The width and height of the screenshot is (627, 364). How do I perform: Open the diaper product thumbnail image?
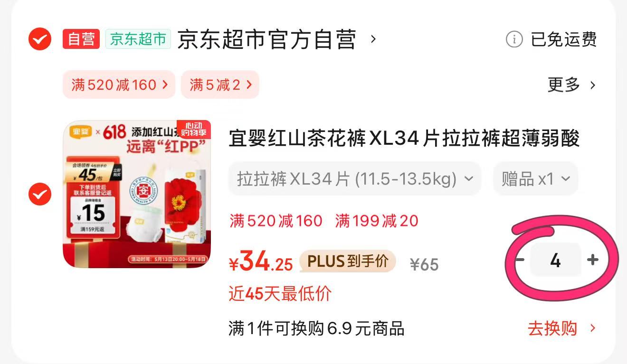coord(137,194)
